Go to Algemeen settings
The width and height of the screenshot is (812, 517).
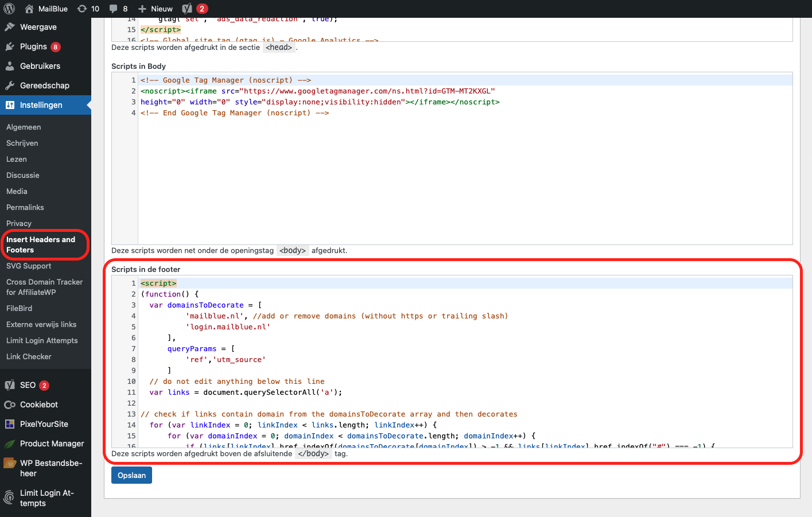pos(24,127)
